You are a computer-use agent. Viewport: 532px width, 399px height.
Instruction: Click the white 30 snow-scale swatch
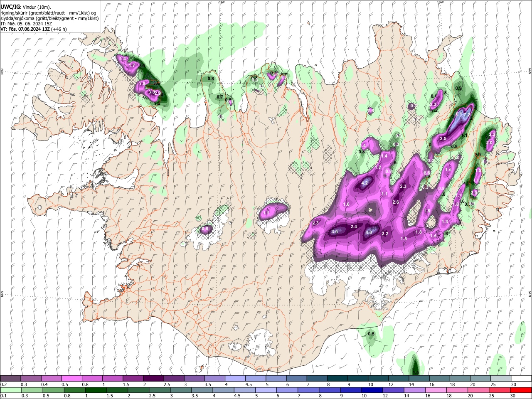click(521, 379)
